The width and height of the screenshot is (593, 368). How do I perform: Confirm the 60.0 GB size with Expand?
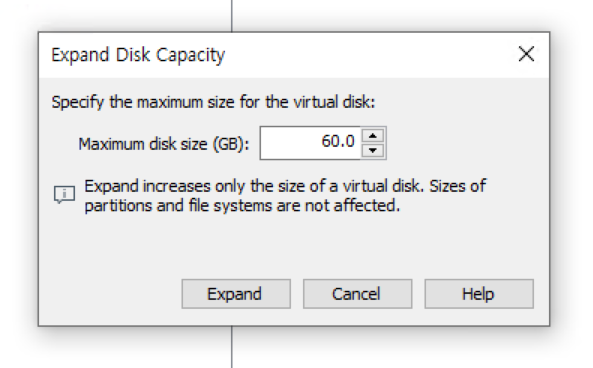(x=236, y=294)
